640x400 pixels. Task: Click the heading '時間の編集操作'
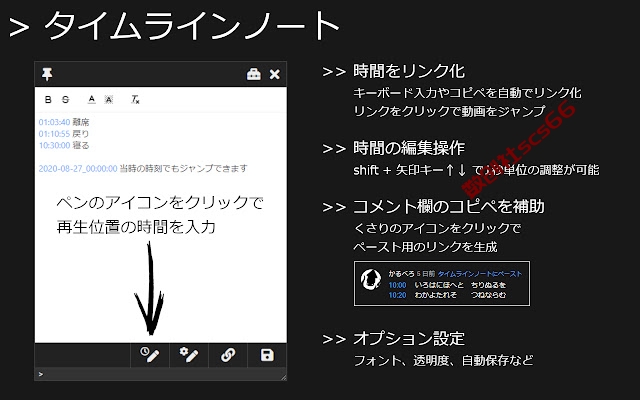(409, 148)
